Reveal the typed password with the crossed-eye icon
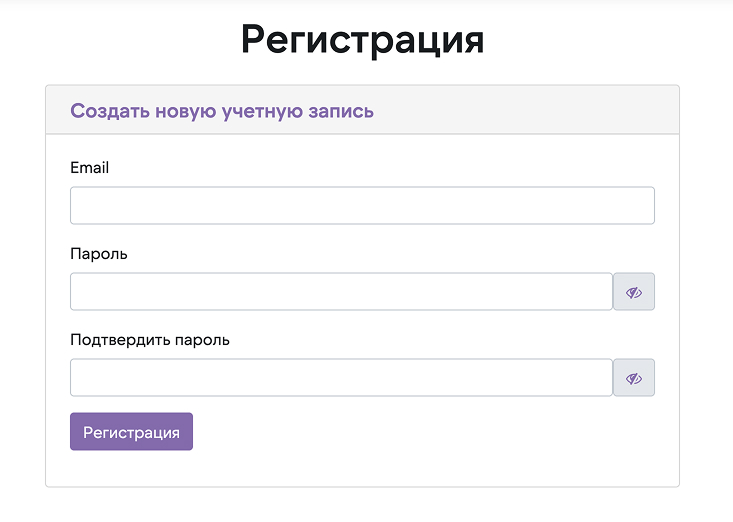 coord(633,292)
